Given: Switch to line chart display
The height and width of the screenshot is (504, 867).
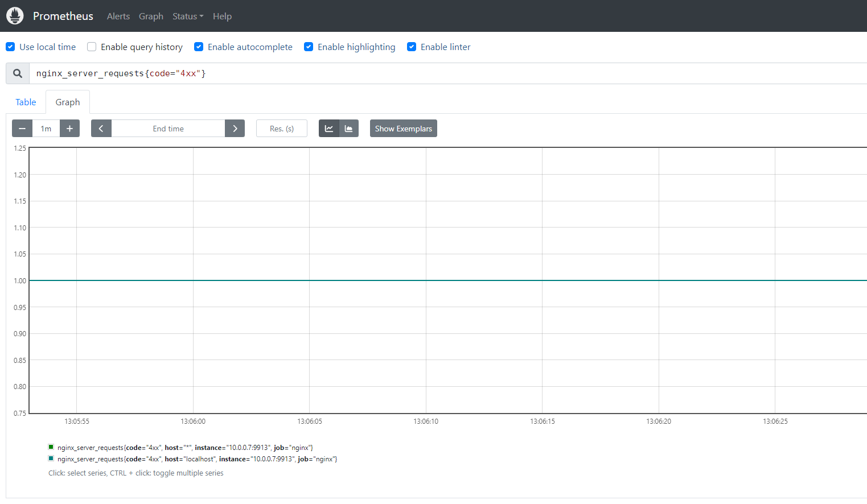Looking at the screenshot, I should 329,129.
